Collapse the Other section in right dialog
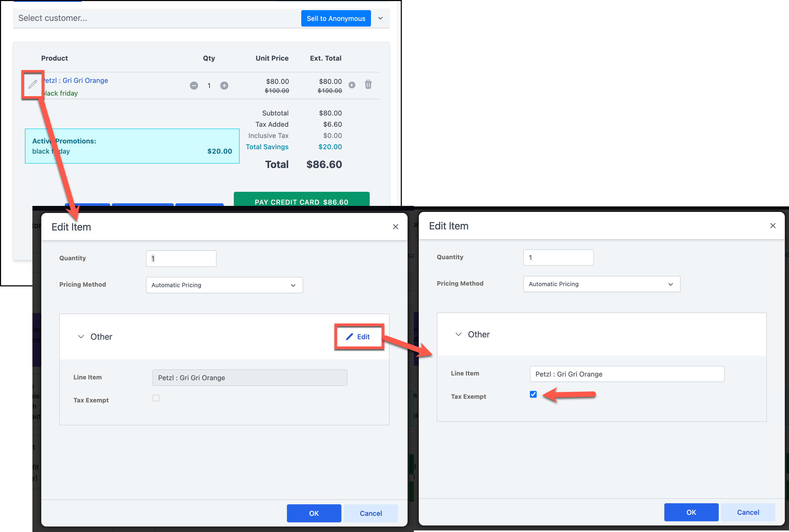The image size is (789, 532). 458,334
